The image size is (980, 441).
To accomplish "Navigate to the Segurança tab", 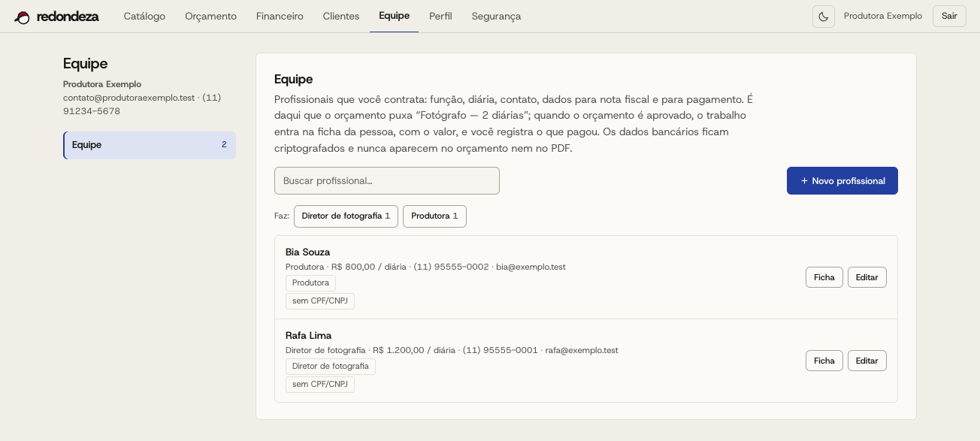I will [x=496, y=16].
